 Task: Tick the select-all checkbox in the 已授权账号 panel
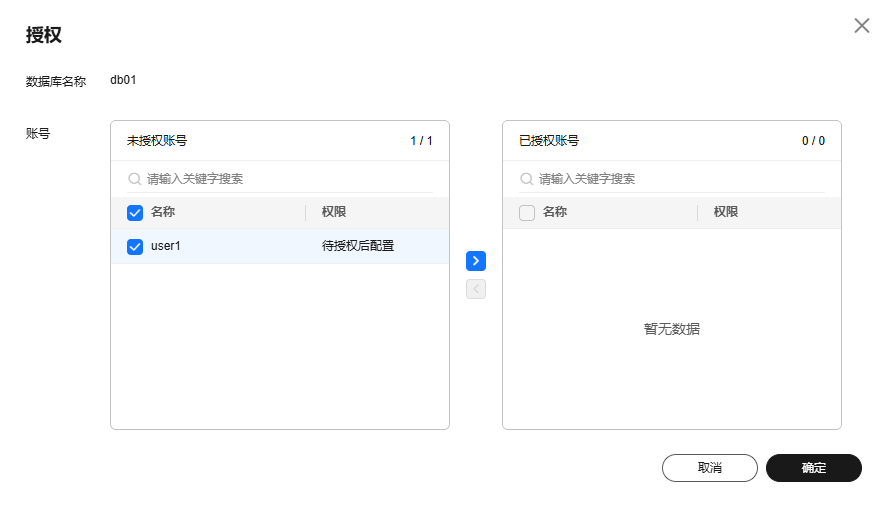[x=527, y=213]
